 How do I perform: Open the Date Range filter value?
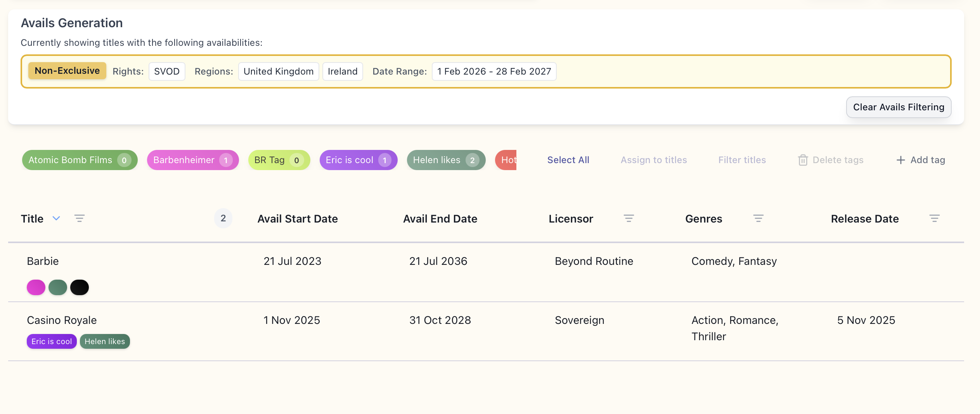pyautogui.click(x=494, y=71)
